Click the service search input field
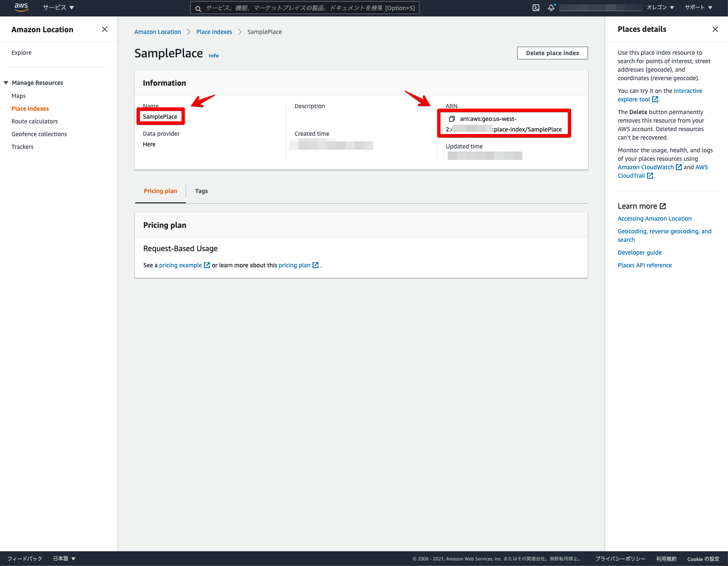 point(304,8)
